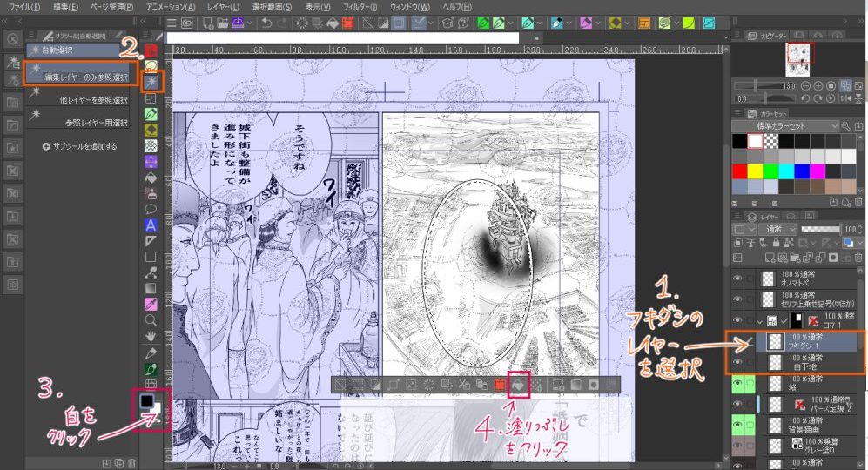
Task: Click Deselect icon at selection launcher start
Action: (x=340, y=384)
